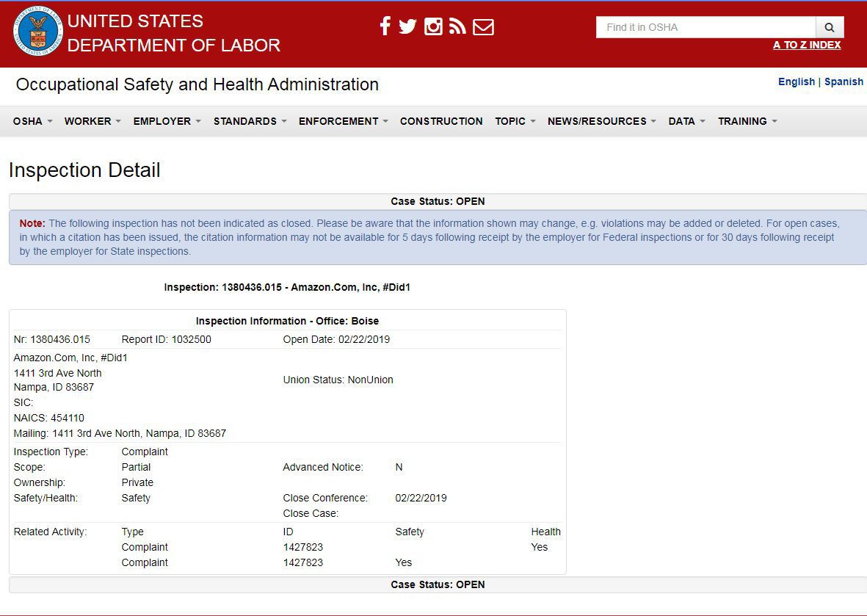Select the English language link
The image size is (867, 616).
coord(796,81)
